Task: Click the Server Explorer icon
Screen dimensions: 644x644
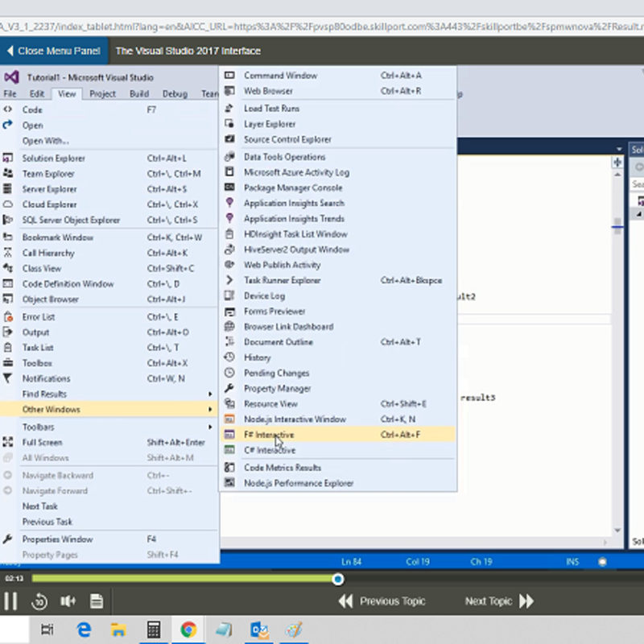Action: point(8,189)
